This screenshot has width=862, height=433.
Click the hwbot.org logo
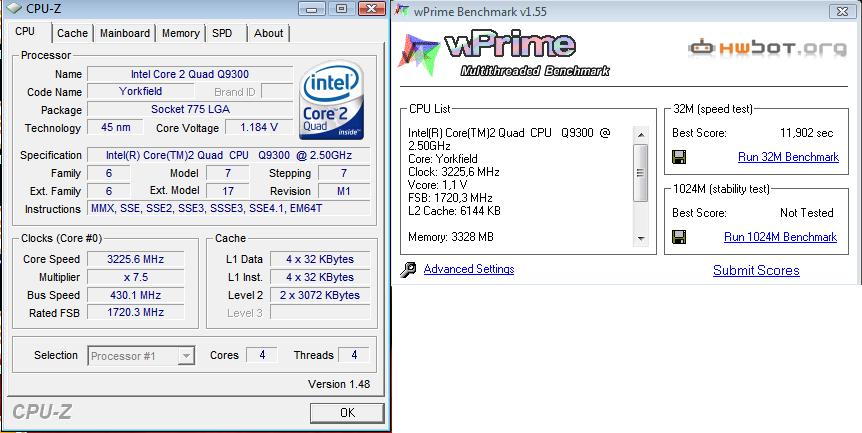767,48
